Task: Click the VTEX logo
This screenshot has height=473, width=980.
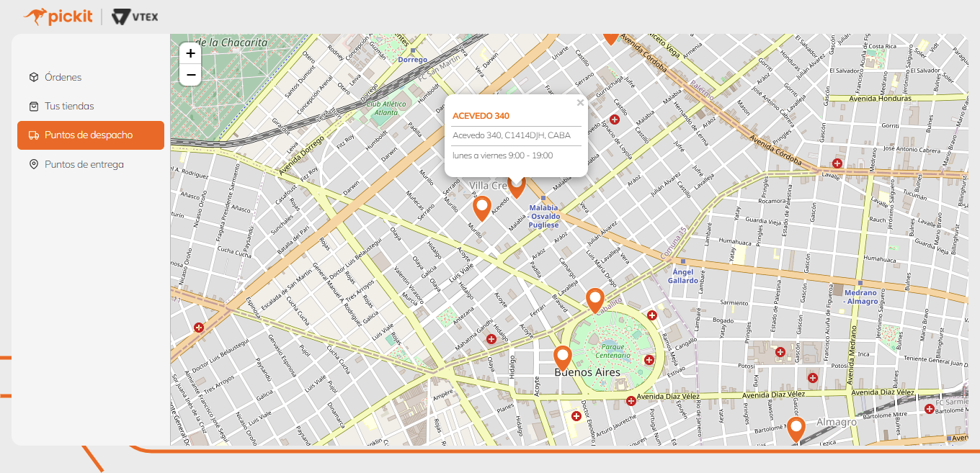Action: [x=135, y=17]
